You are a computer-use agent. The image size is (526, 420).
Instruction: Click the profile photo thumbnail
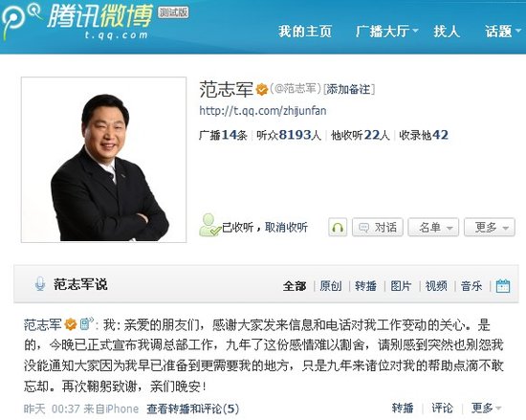pyautogui.click(x=103, y=160)
